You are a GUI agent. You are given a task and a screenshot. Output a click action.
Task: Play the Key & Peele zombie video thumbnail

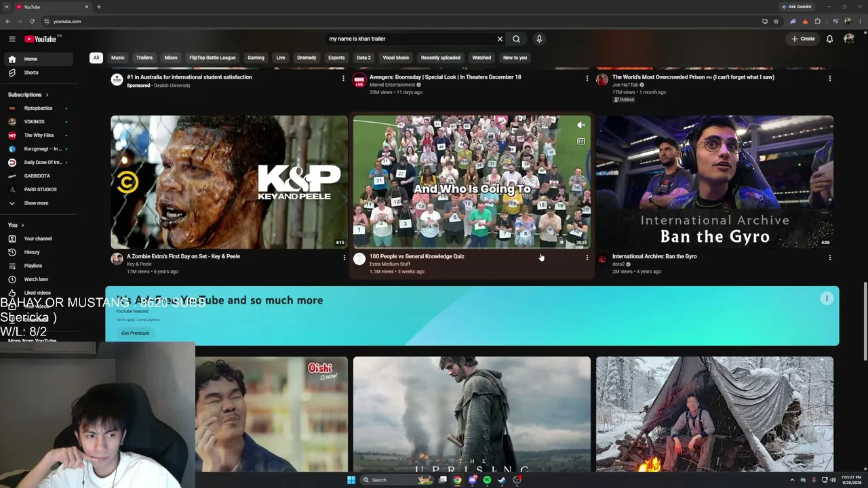pyautogui.click(x=229, y=182)
